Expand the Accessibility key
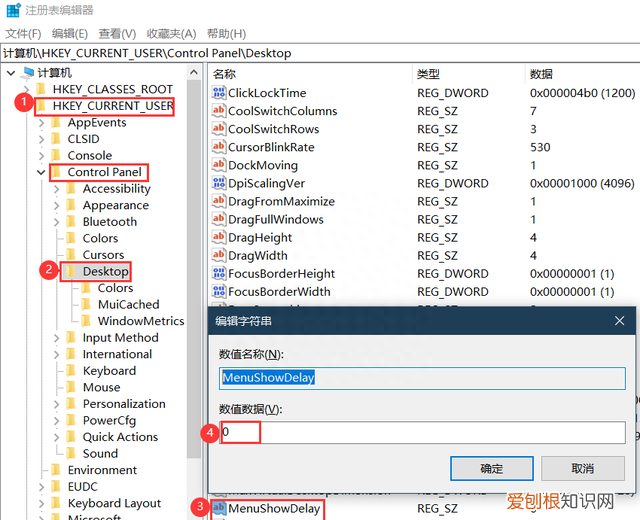The height and width of the screenshot is (520, 640). [x=56, y=189]
